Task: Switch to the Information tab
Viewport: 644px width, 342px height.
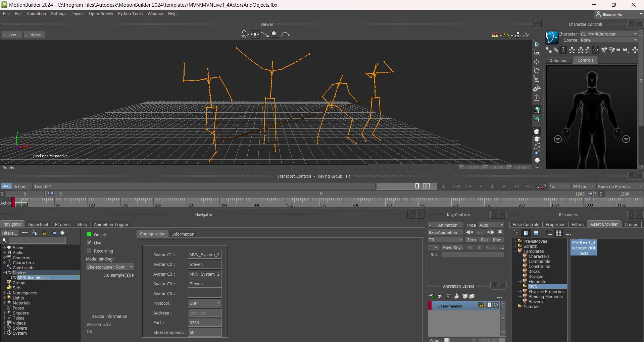Action: [x=183, y=234]
